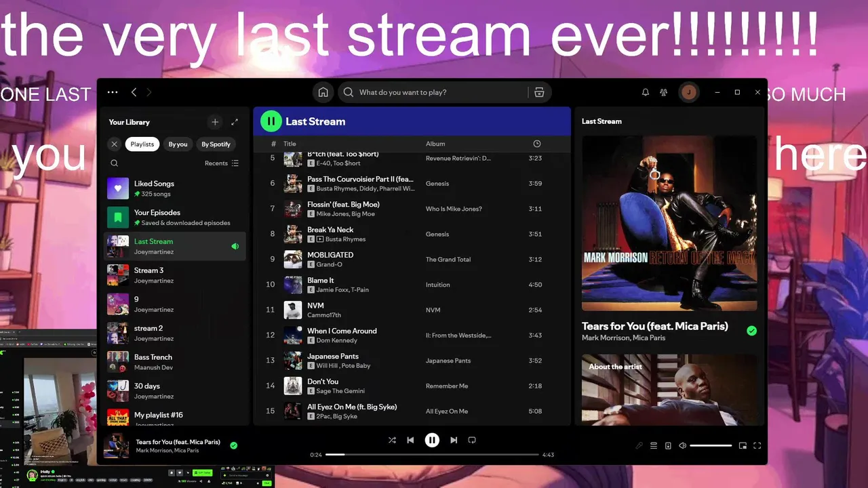Open the Recents sort dropdown
Image resolution: width=868 pixels, height=488 pixels.
[x=222, y=163]
